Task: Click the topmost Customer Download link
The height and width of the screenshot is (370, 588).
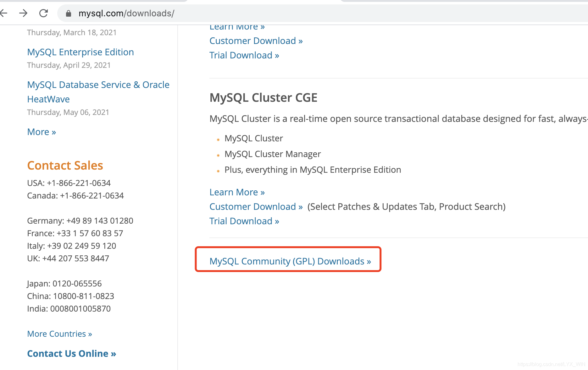Action: (x=255, y=41)
